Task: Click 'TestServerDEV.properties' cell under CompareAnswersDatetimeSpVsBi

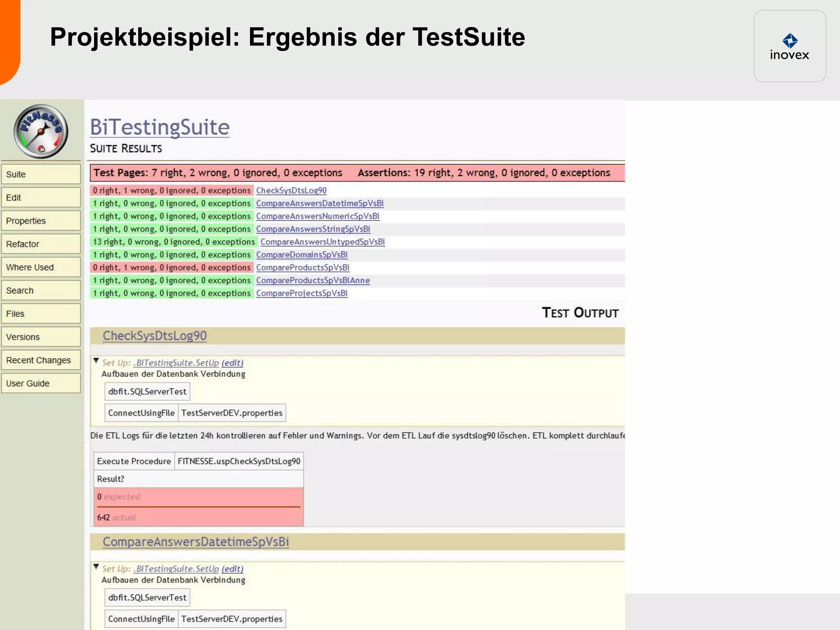Action: [232, 619]
